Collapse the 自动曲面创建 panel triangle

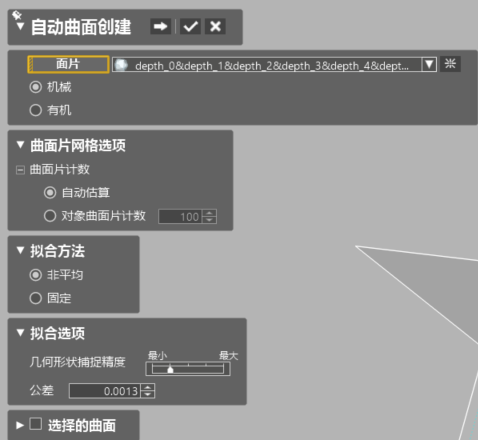tap(20, 26)
